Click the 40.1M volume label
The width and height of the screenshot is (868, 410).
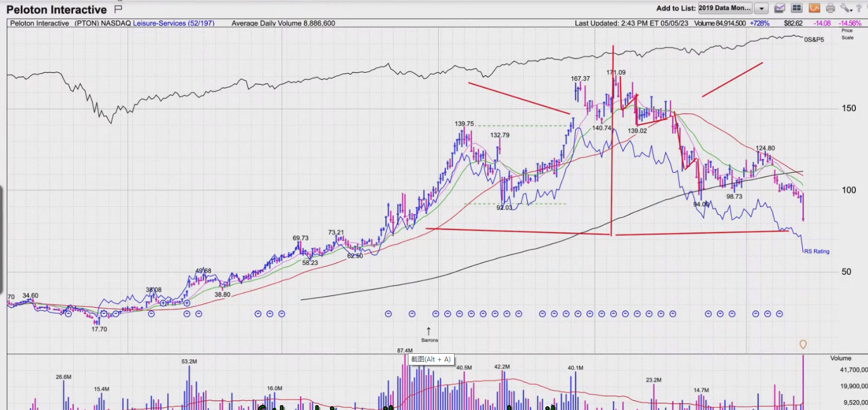pyautogui.click(x=576, y=368)
